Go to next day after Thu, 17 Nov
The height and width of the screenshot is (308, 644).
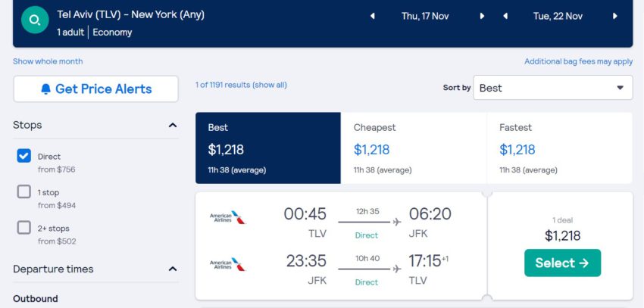click(482, 17)
